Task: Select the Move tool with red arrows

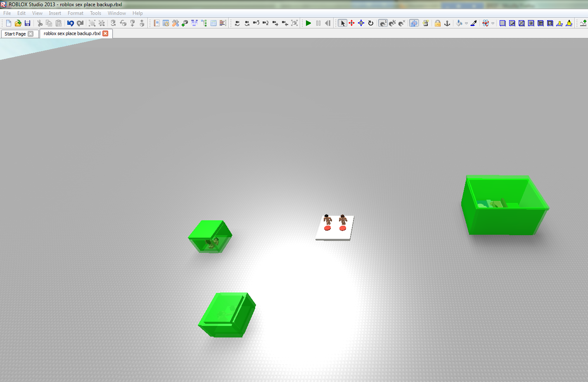Action: pyautogui.click(x=352, y=23)
